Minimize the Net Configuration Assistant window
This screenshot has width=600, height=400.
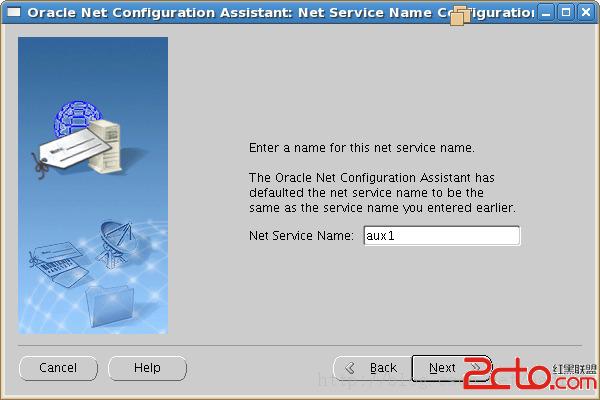pos(546,13)
